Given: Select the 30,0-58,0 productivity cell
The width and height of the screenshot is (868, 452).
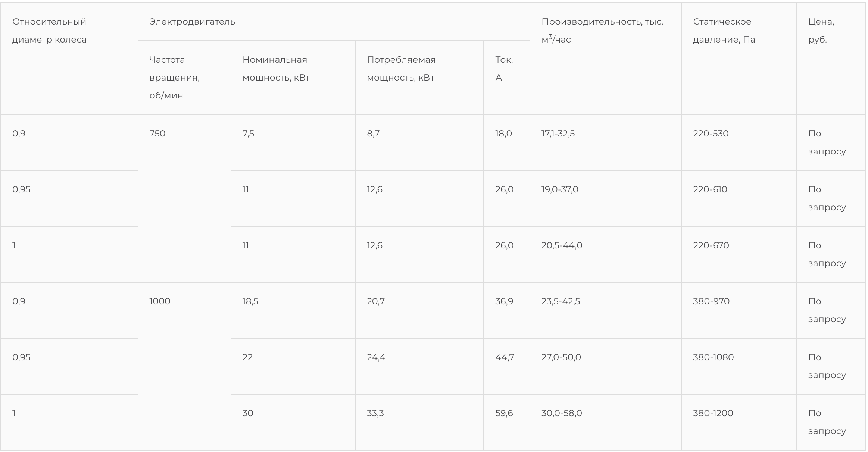Looking at the screenshot, I should (x=562, y=413).
